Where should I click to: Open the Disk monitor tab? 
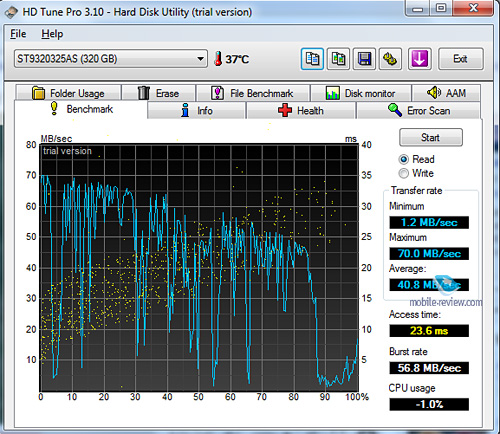360,93
